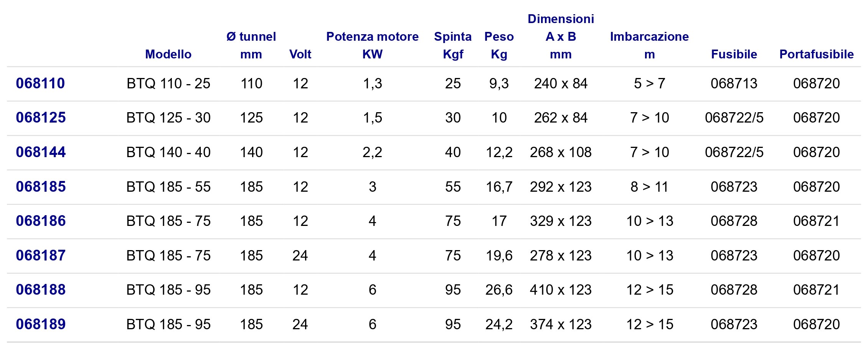Click product code 068187
868x350 pixels.
pyautogui.click(x=41, y=255)
